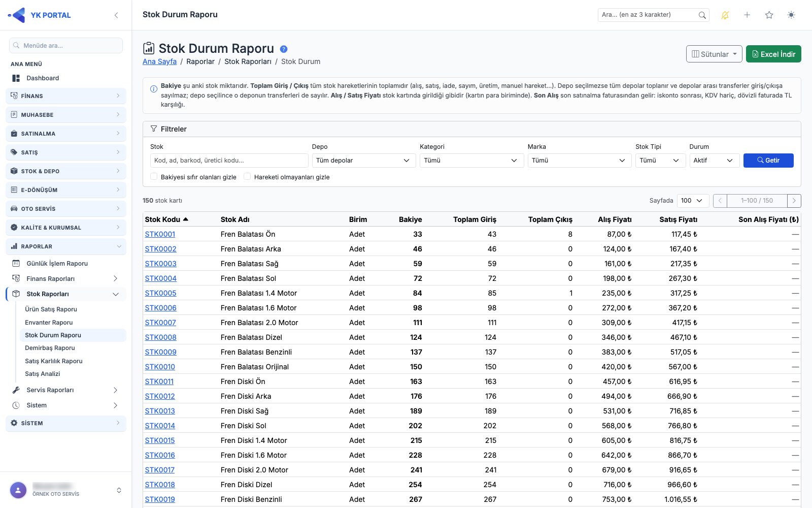812x508 pixels.
Task: Go to the previous page arrow
Action: pyautogui.click(x=720, y=201)
